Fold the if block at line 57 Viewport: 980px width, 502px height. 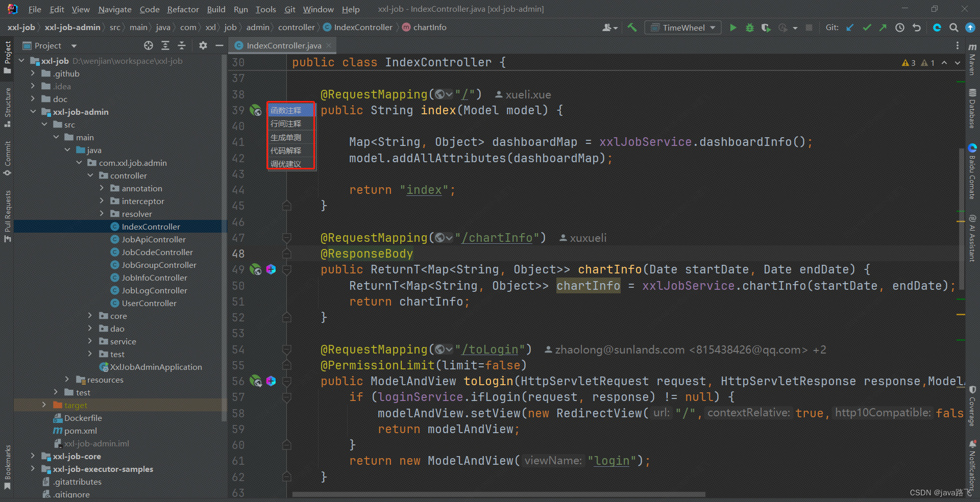[287, 397]
